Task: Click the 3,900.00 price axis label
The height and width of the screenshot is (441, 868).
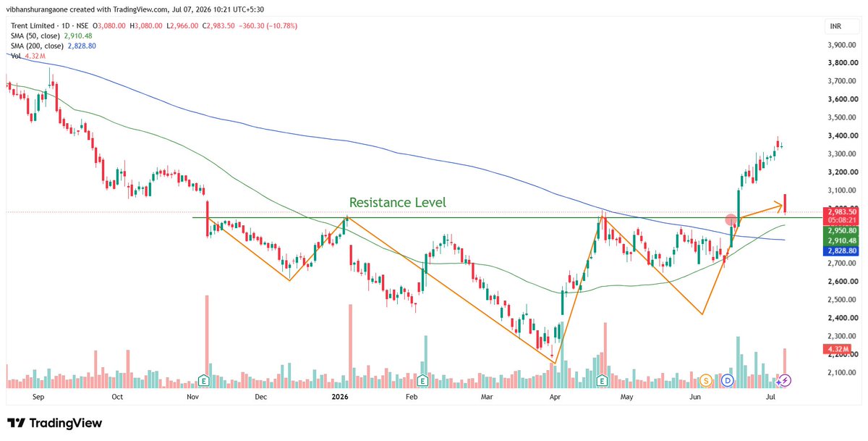Action: click(843, 45)
